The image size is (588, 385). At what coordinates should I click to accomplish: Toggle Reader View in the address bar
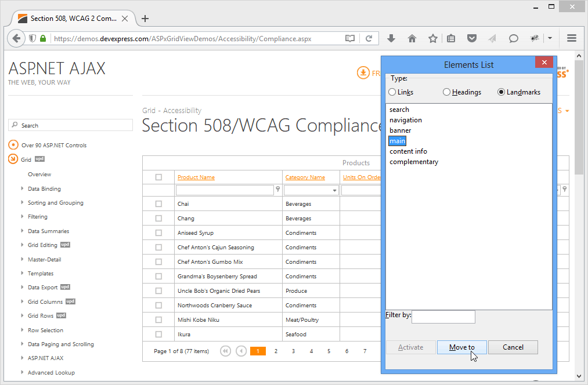click(350, 38)
